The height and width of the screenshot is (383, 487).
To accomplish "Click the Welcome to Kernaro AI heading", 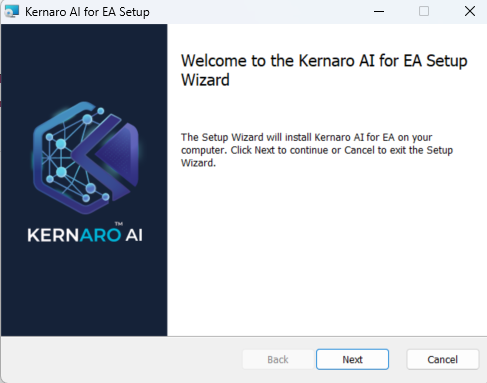I will tap(324, 70).
